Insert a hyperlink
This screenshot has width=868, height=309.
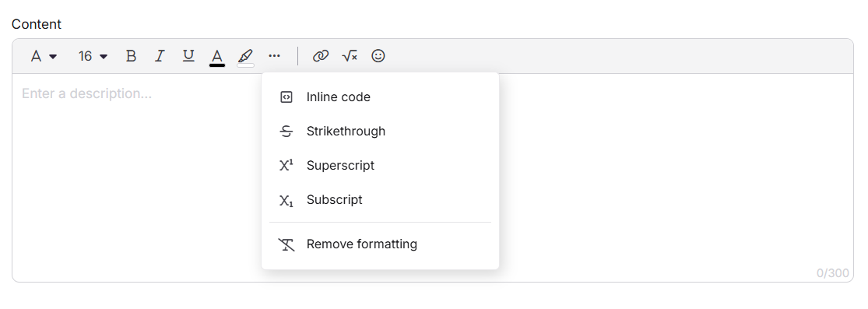(321, 56)
